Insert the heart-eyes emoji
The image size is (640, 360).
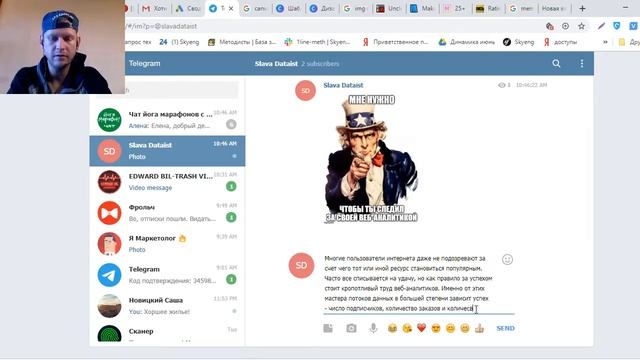click(x=436, y=328)
